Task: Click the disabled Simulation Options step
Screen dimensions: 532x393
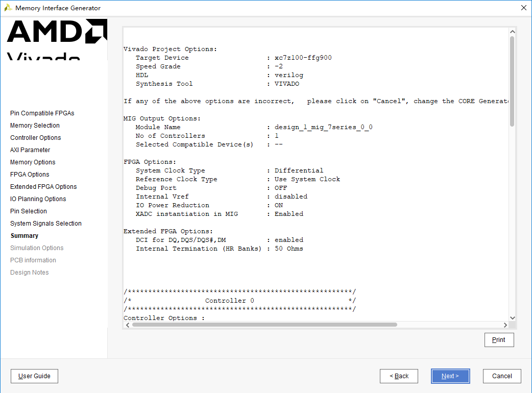Action: click(x=37, y=248)
